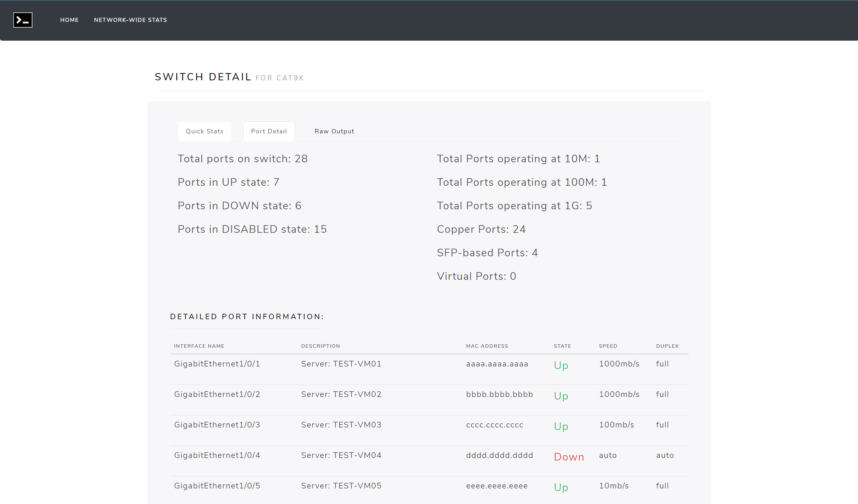The height and width of the screenshot is (504, 858).
Task: Go to the HOME page
Action: click(x=70, y=20)
